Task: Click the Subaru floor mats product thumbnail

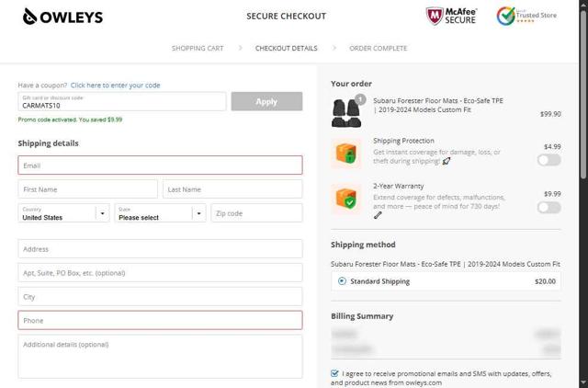Action: click(346, 113)
